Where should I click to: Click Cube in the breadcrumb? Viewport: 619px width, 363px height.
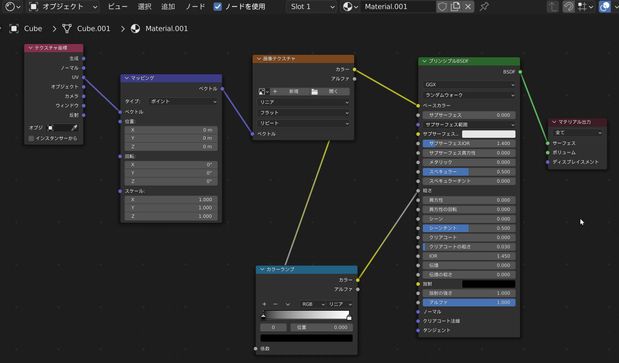(x=33, y=28)
